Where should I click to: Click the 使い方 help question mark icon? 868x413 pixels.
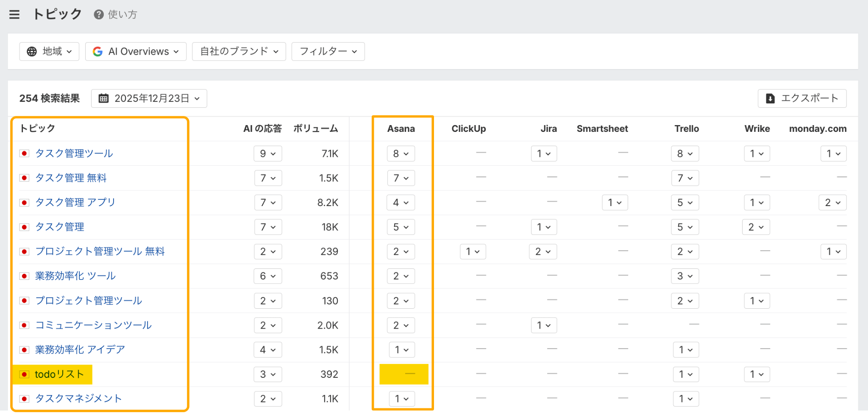click(x=99, y=14)
